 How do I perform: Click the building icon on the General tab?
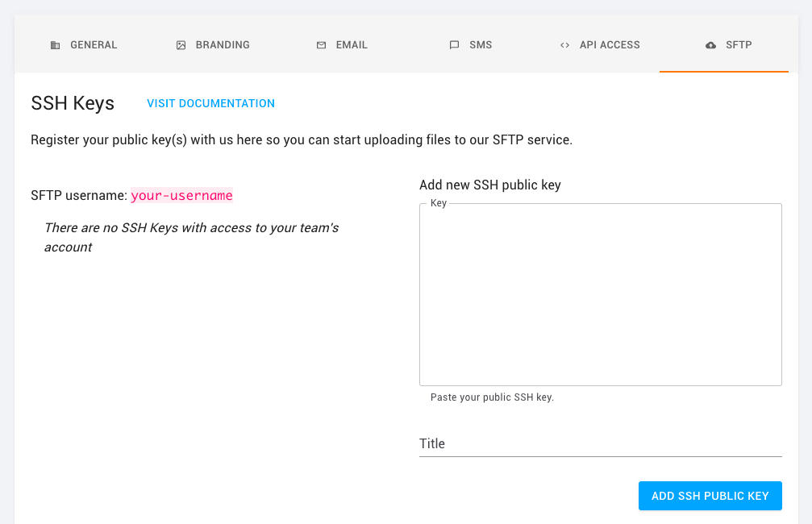pyautogui.click(x=55, y=45)
